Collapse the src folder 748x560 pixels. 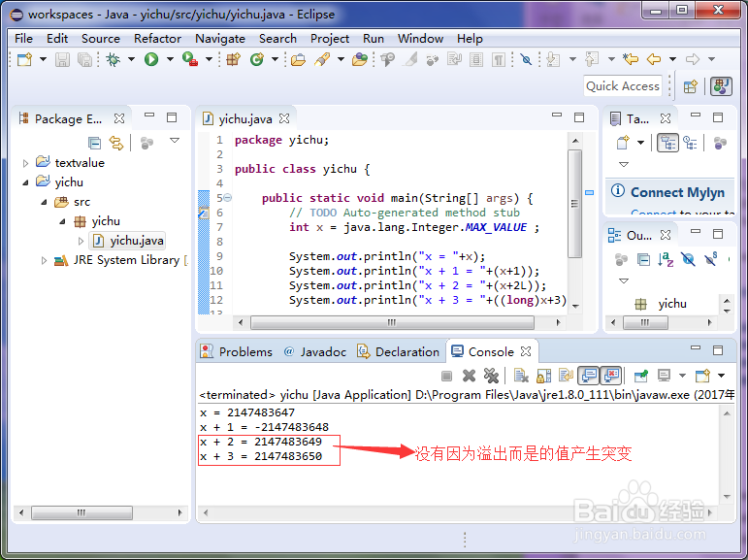pyautogui.click(x=45, y=202)
